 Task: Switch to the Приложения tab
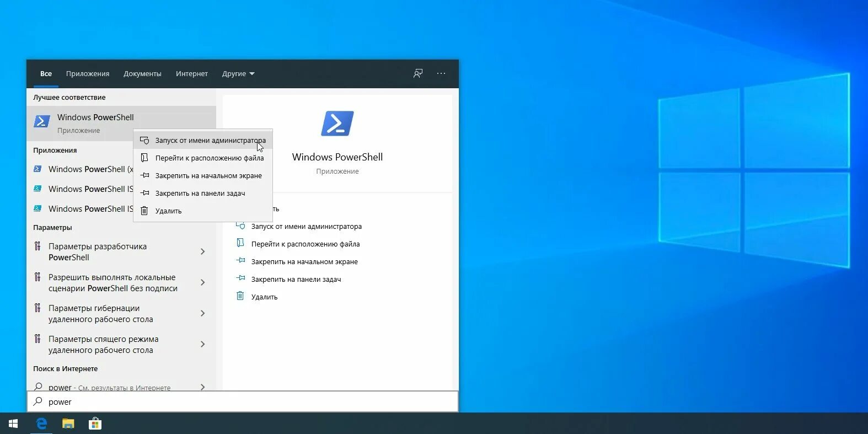click(x=88, y=73)
